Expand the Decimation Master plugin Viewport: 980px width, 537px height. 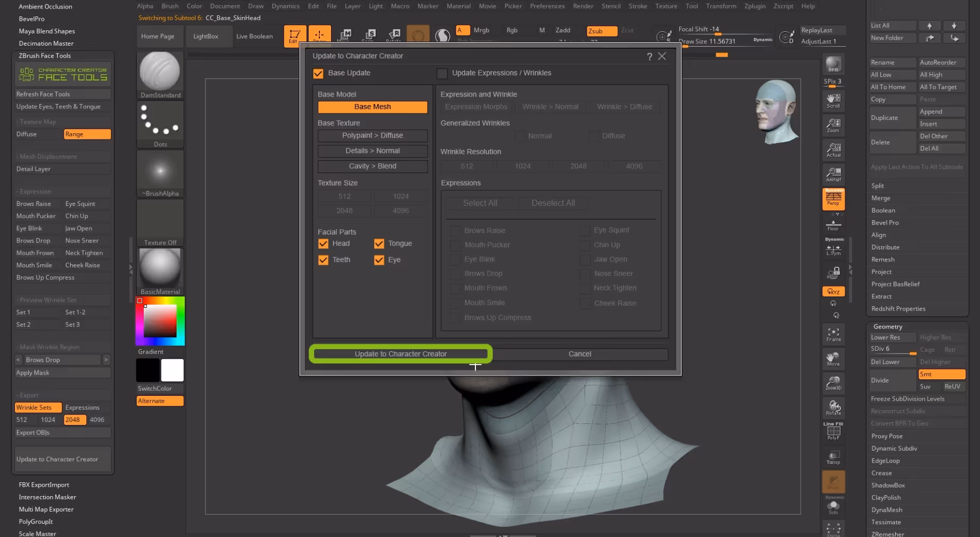pyautogui.click(x=46, y=44)
